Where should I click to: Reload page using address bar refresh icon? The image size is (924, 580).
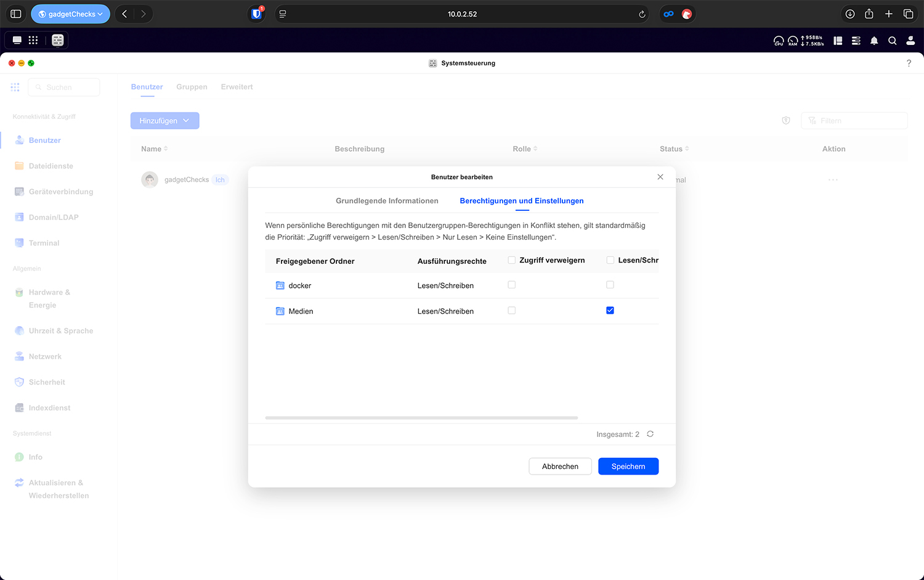(641, 14)
